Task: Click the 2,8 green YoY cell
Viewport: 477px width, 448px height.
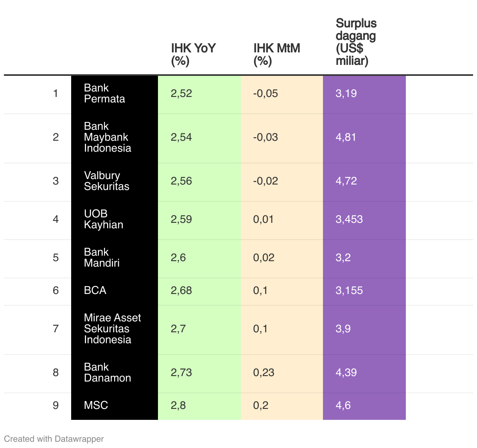Action: tap(199, 405)
